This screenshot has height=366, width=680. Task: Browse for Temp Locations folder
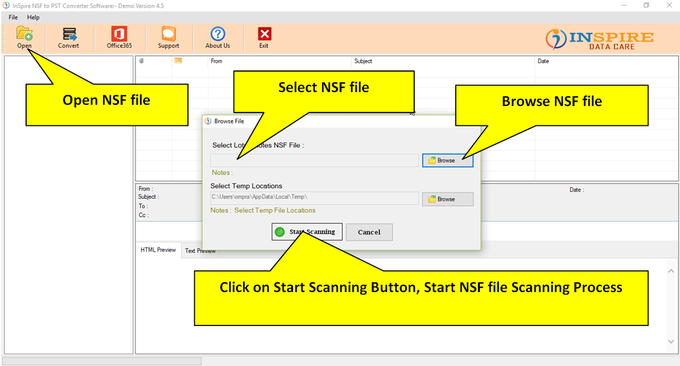448,199
